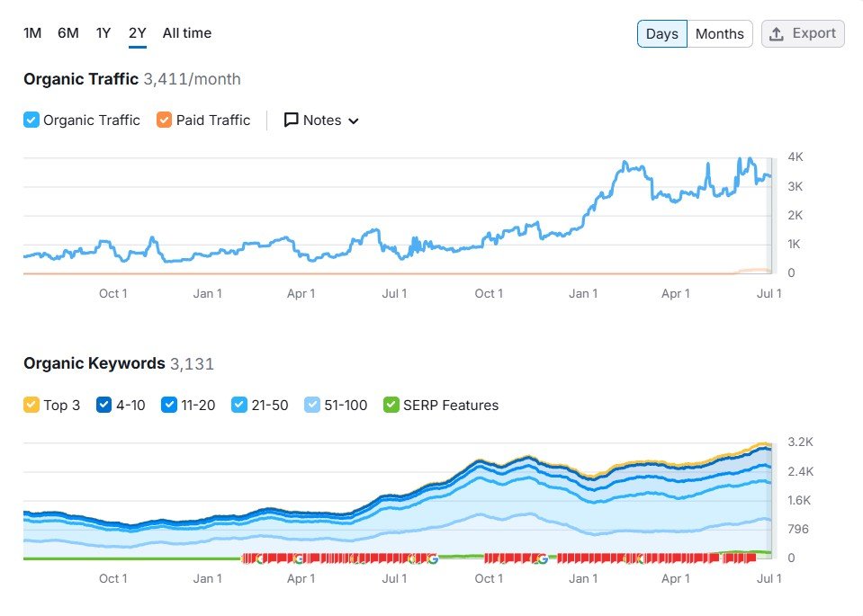The height and width of the screenshot is (616, 863).
Task: Toggle the orange Paid Traffic checkbox
Action: pyautogui.click(x=164, y=121)
